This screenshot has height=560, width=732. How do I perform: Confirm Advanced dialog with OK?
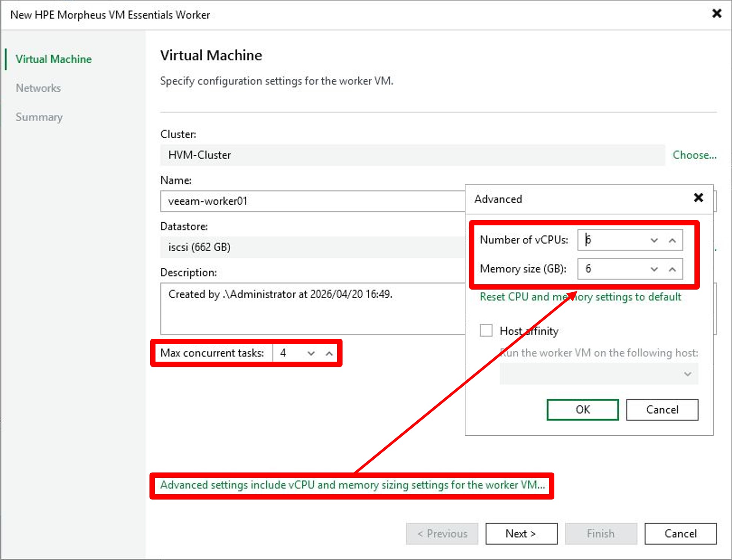click(583, 409)
